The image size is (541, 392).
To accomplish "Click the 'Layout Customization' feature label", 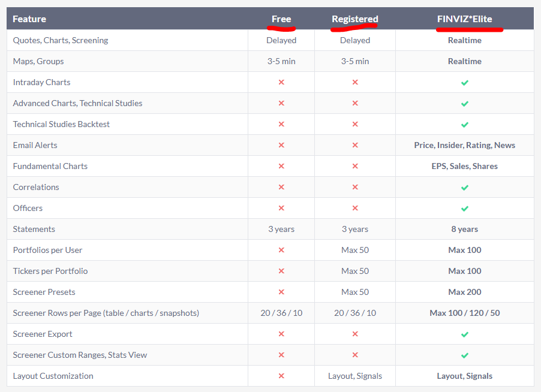I will tap(53, 376).
